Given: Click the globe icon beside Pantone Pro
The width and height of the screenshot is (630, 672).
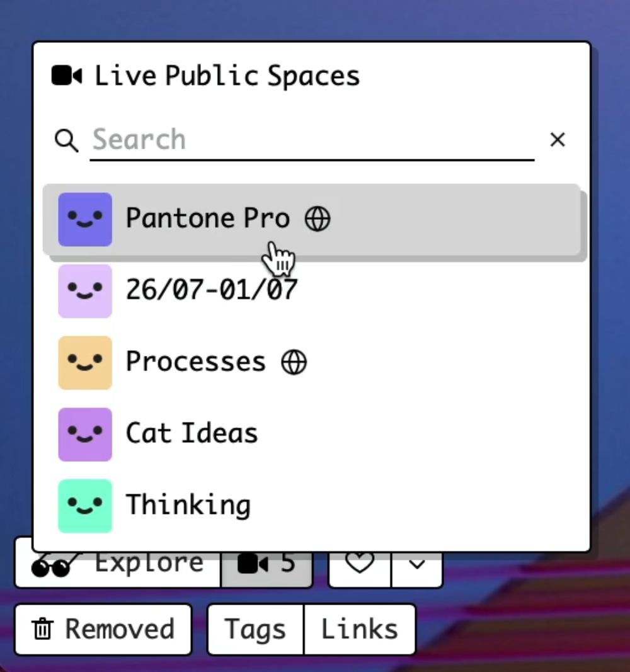Looking at the screenshot, I should coord(318,219).
